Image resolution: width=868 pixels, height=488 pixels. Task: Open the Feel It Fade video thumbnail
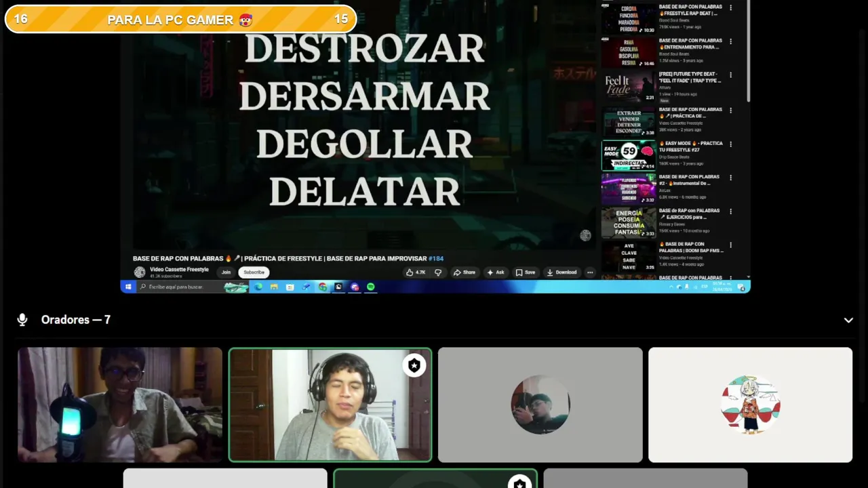click(x=629, y=87)
